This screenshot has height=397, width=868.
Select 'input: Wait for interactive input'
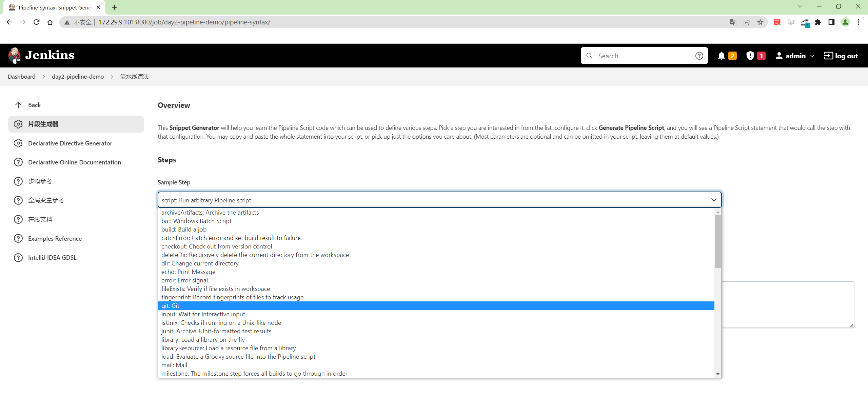tap(436, 314)
